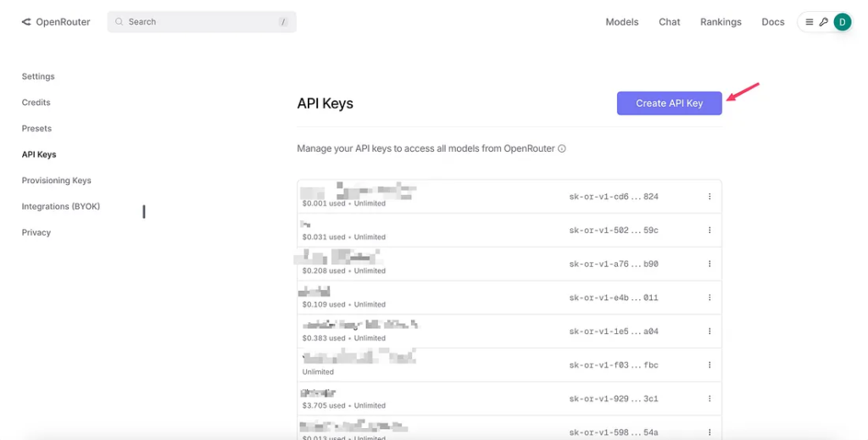Image resolution: width=868 pixels, height=440 pixels.
Task: Open options menu for key ending 3c1
Action: point(709,399)
